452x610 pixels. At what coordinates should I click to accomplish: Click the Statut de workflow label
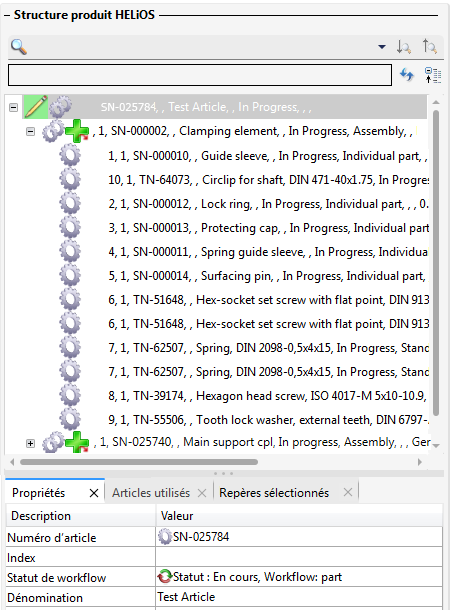click(56, 578)
